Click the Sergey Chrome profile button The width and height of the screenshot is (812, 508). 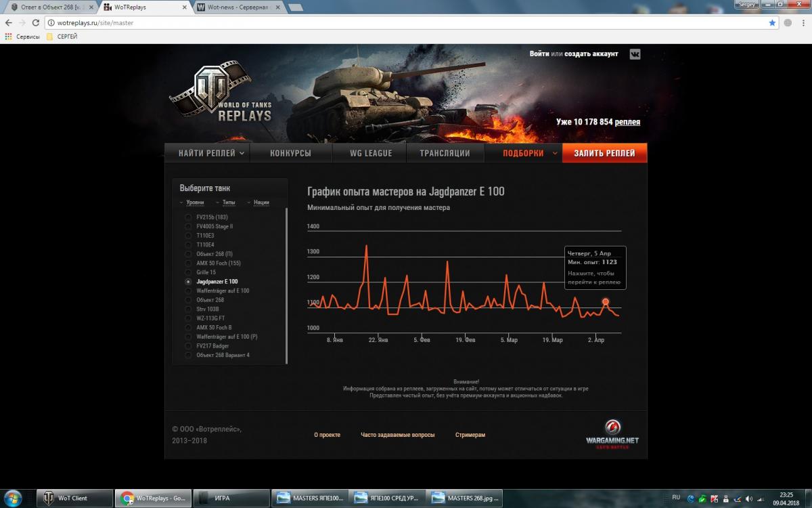coord(747,4)
